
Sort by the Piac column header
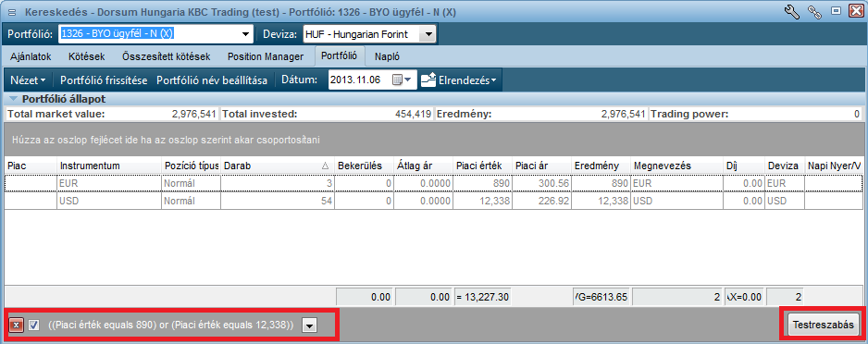point(31,166)
